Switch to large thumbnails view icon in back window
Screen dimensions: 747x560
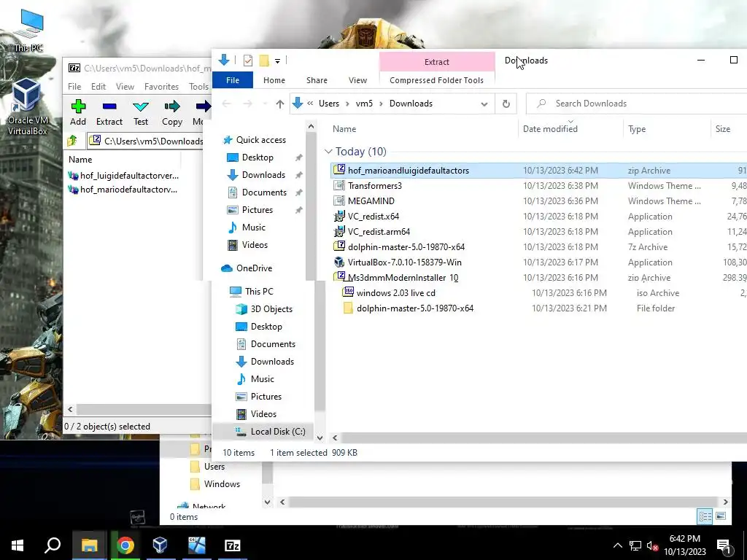coord(721,516)
